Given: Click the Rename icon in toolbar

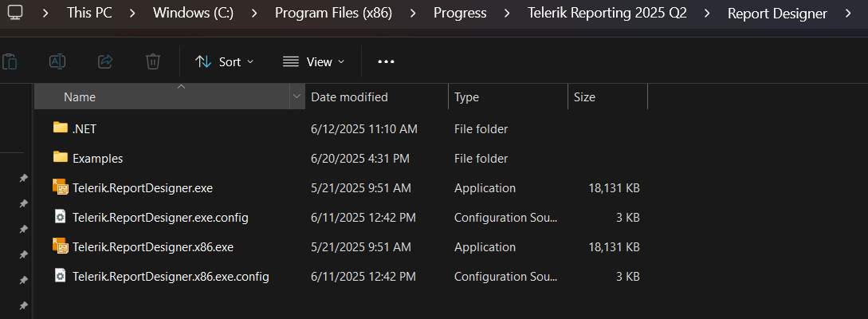Looking at the screenshot, I should 57,61.
